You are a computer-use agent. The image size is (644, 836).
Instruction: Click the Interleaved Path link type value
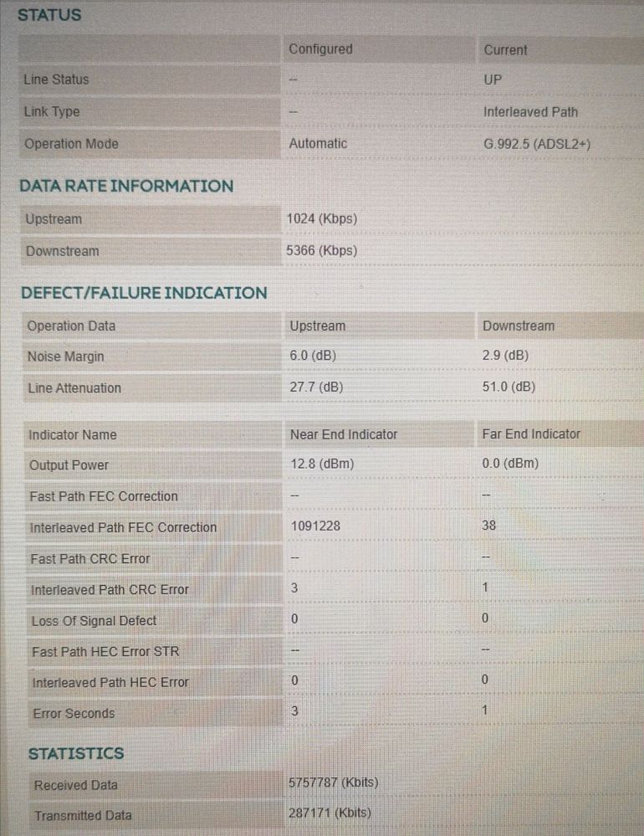tap(530, 111)
